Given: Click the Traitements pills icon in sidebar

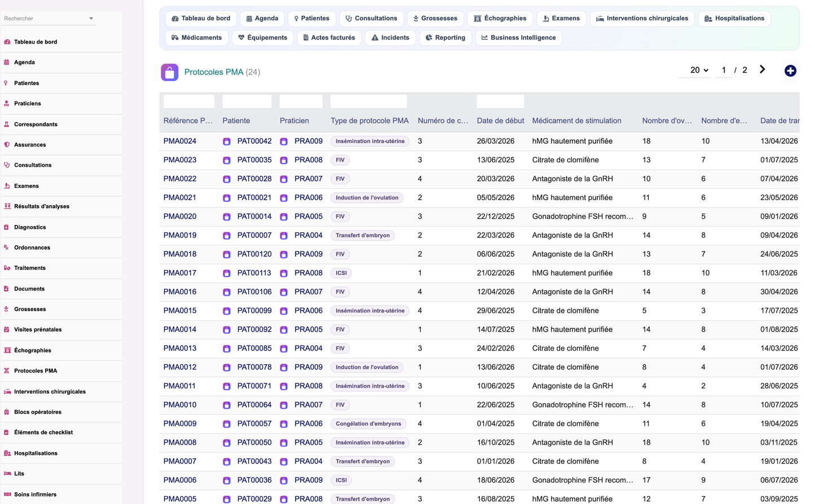Looking at the screenshot, I should (x=7, y=268).
